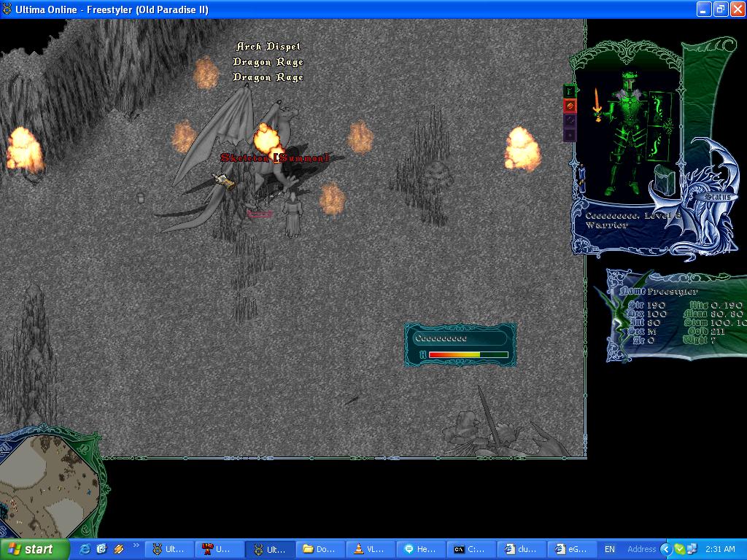
Task: Click the EN language indicator
Action: [x=610, y=549]
